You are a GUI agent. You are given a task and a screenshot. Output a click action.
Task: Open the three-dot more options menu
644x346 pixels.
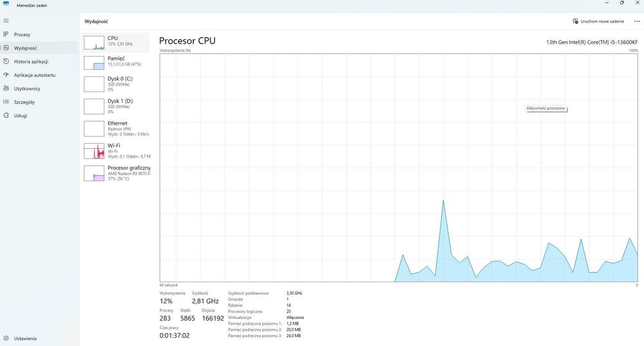(637, 21)
